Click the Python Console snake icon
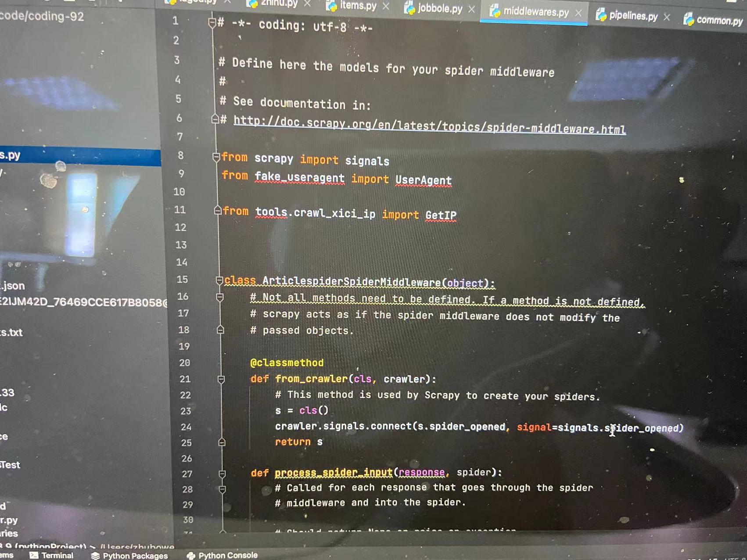Screen dimensions: 747x560 (x=191, y=556)
